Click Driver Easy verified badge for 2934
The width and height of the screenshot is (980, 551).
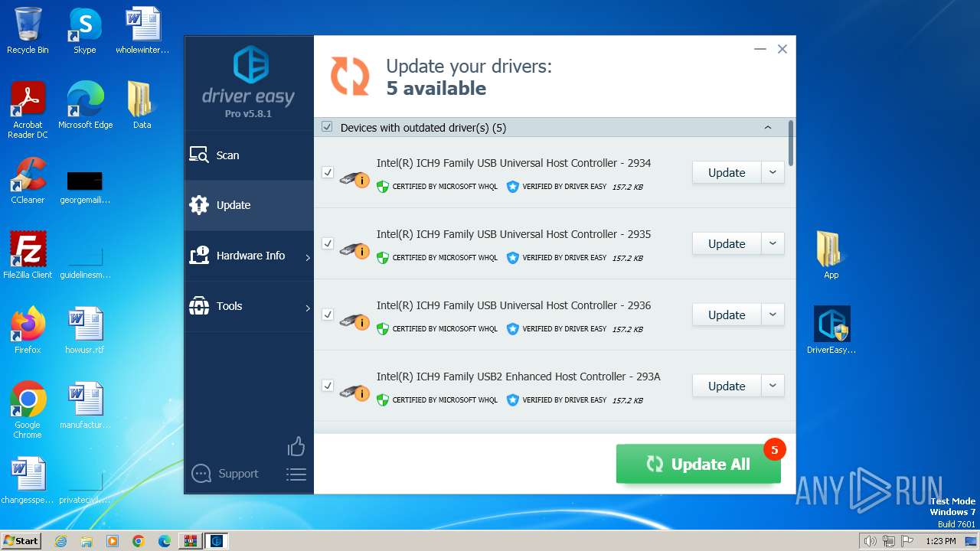[x=513, y=187]
